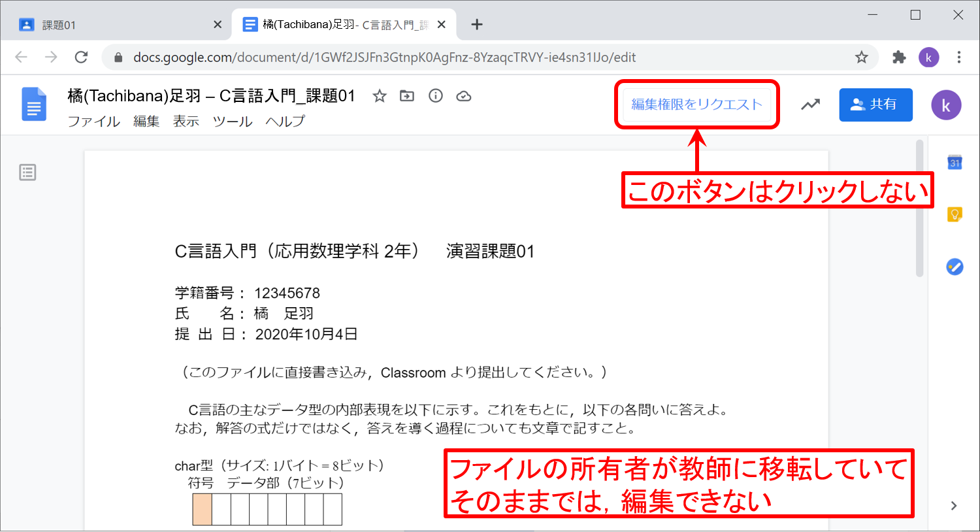This screenshot has height=532, width=980.
Task: Open the ファイル menu
Action: 94,122
